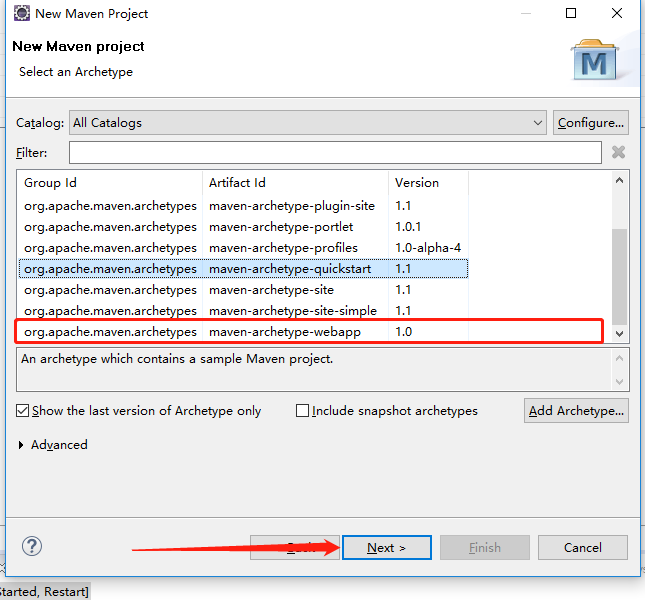This screenshot has width=645, height=600.
Task: Click the disabled Finish button
Action: pyautogui.click(x=485, y=547)
